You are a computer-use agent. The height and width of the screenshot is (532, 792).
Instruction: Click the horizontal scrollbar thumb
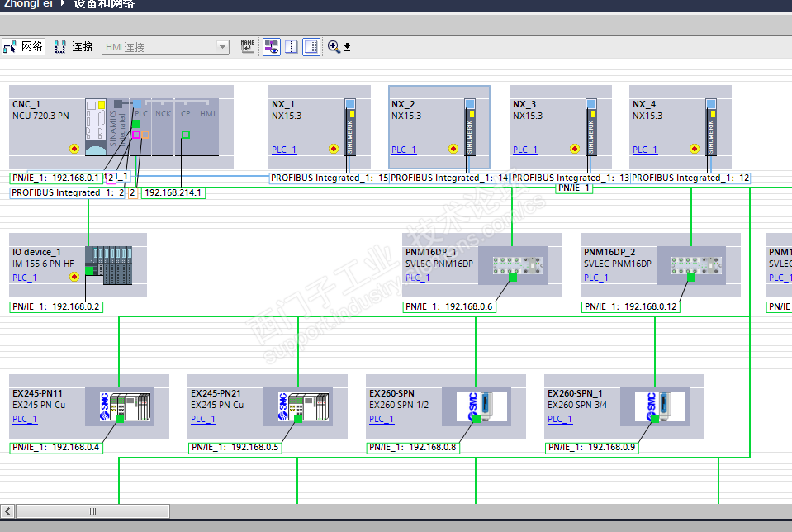click(93, 511)
